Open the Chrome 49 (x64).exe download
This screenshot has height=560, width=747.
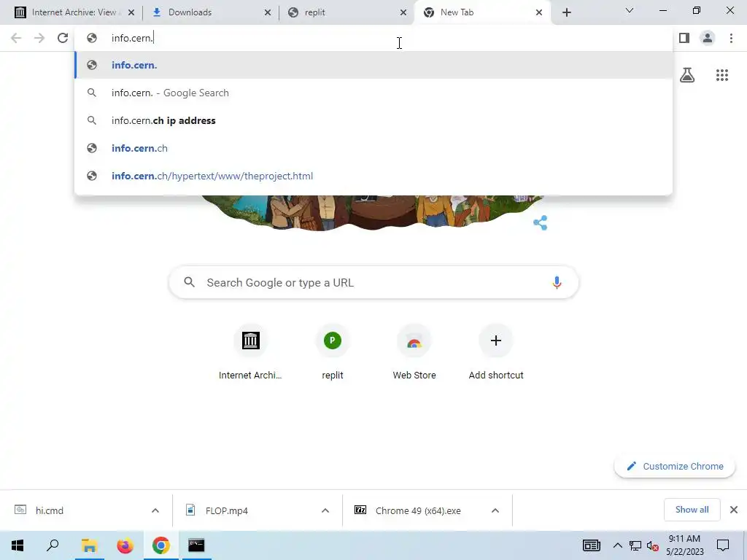(x=418, y=510)
